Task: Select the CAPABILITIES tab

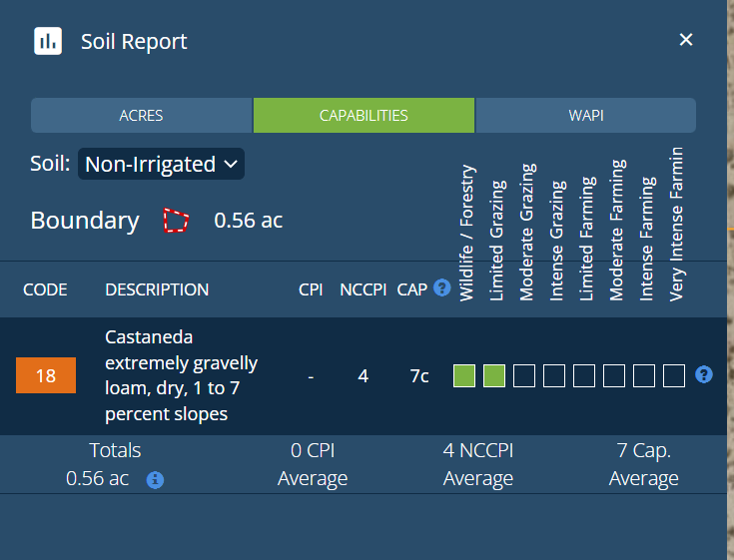Action: (364, 116)
